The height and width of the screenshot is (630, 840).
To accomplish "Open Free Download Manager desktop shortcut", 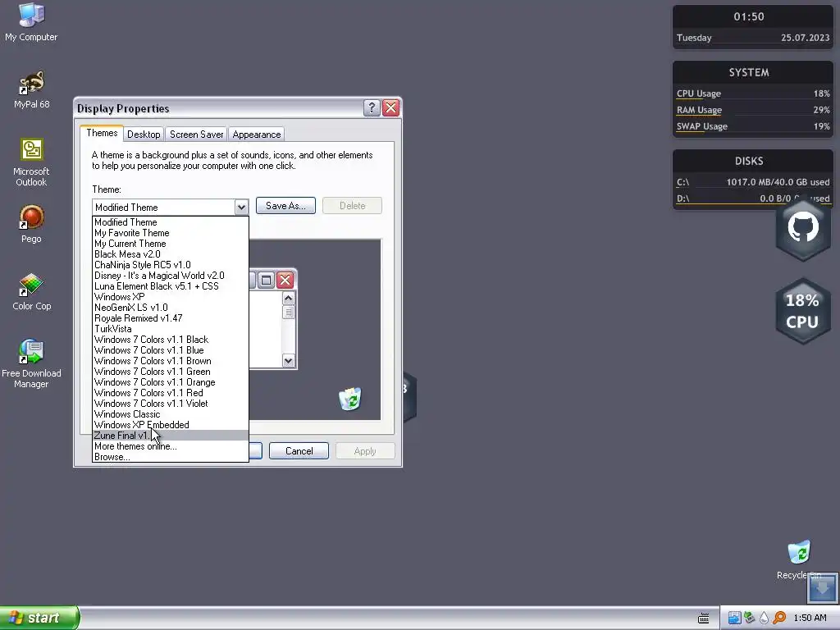I will (x=31, y=363).
